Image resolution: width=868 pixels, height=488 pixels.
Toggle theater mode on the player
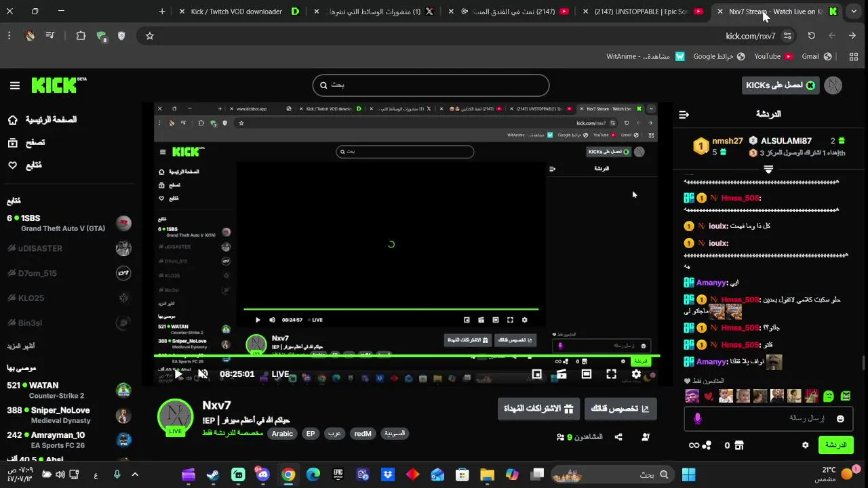[x=587, y=374]
